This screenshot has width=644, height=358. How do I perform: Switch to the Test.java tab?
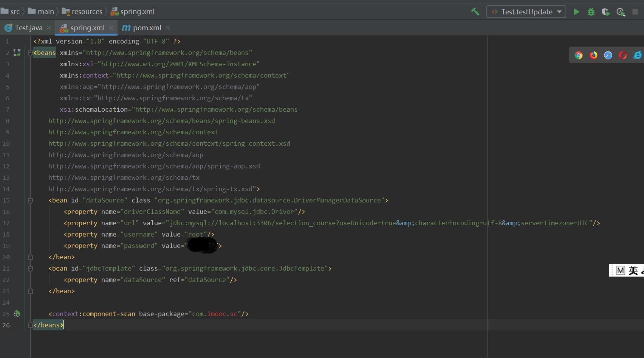coord(28,28)
